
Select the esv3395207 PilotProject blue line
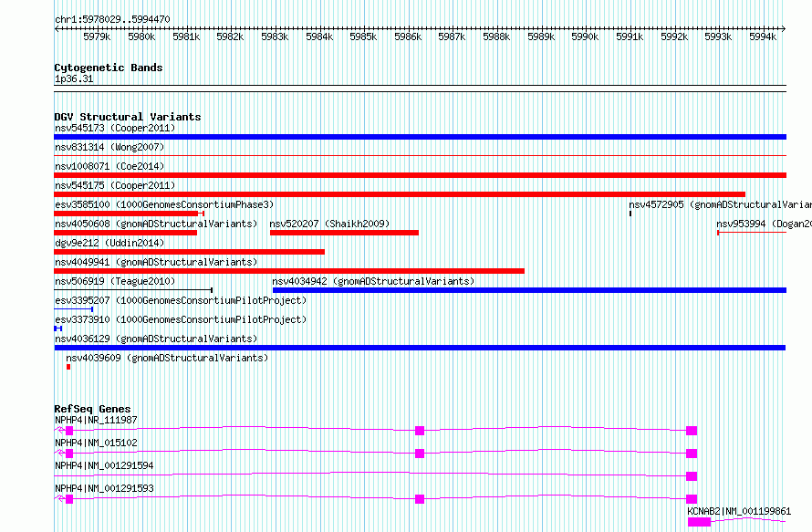point(74,309)
